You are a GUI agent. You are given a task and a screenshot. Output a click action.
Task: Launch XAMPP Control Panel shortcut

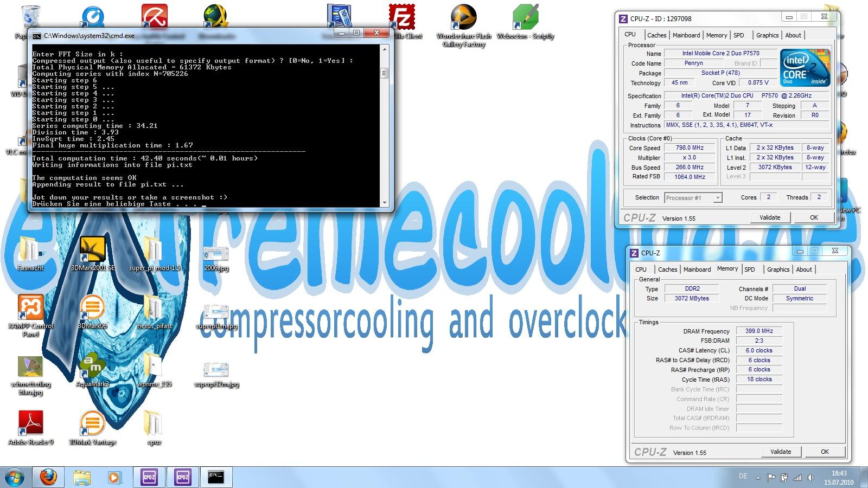(31, 315)
